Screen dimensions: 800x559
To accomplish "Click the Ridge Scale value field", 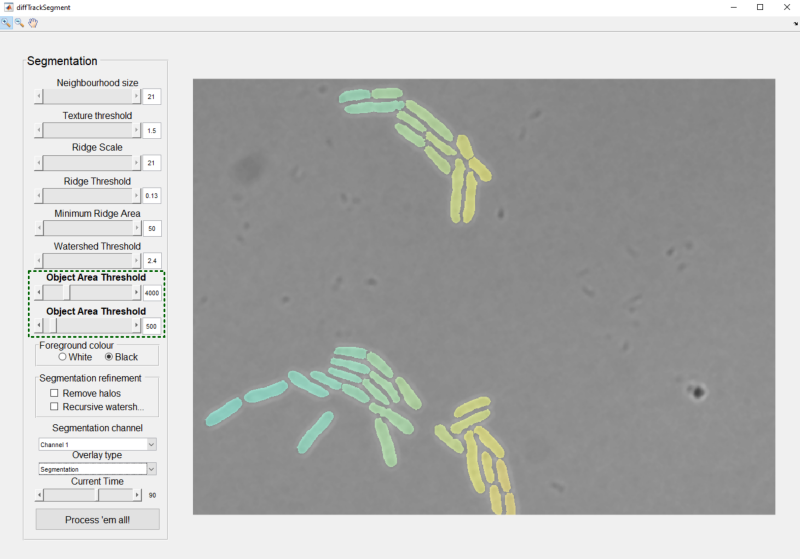I will click(152, 163).
